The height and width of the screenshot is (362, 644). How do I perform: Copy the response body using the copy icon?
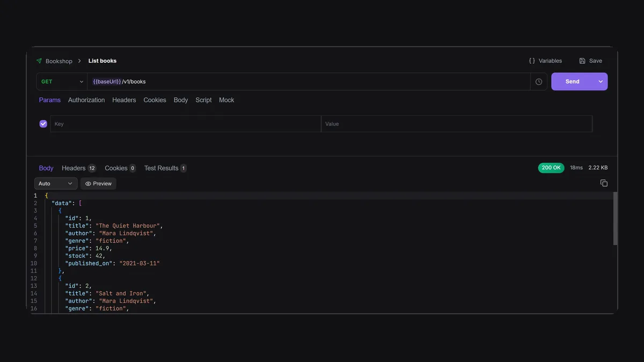click(604, 183)
